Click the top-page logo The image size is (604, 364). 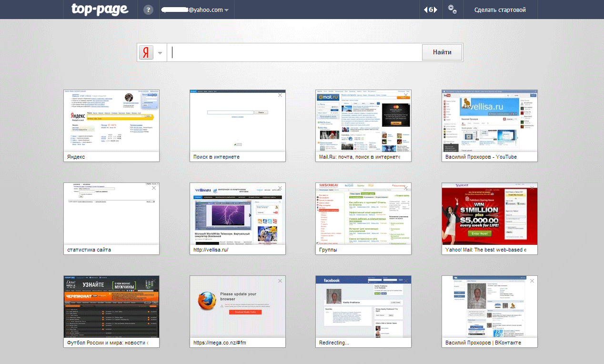tap(100, 10)
